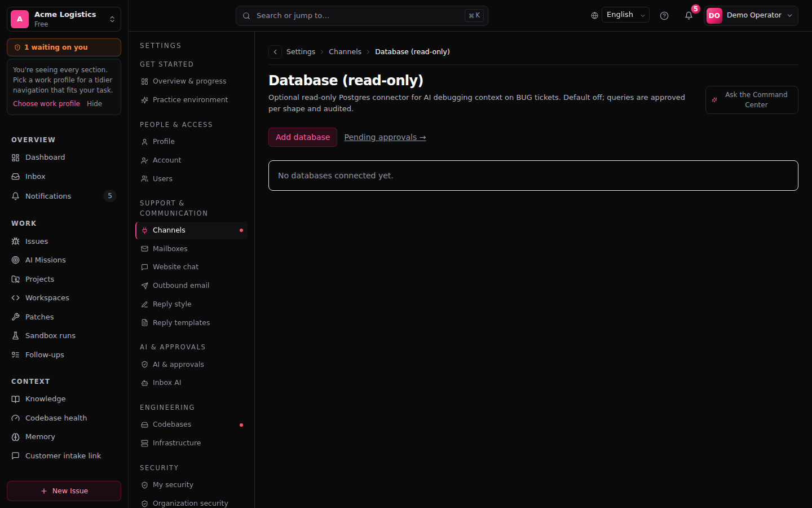
Task: Open Follow-ups in the sidebar
Action: coord(64,355)
